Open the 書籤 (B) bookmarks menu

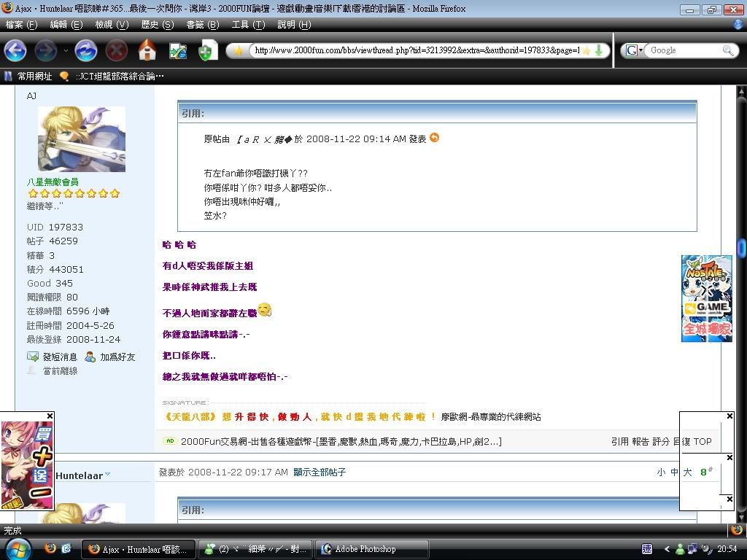tap(202, 24)
